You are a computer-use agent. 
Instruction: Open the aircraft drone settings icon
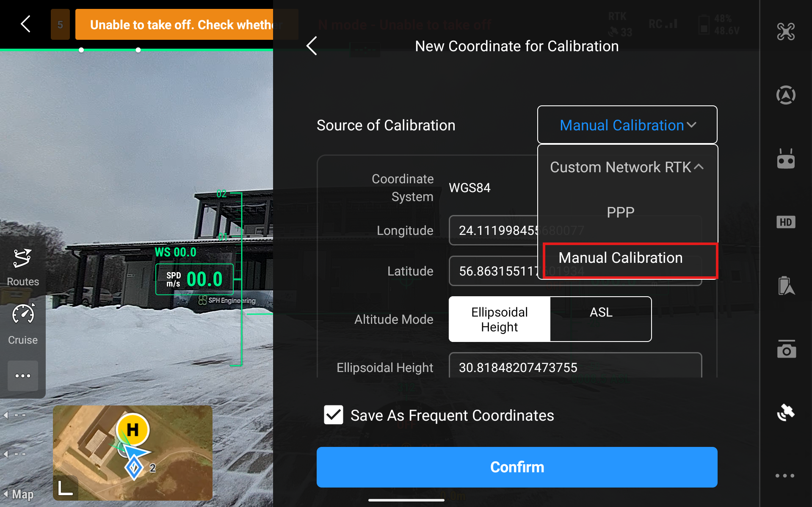point(786,32)
